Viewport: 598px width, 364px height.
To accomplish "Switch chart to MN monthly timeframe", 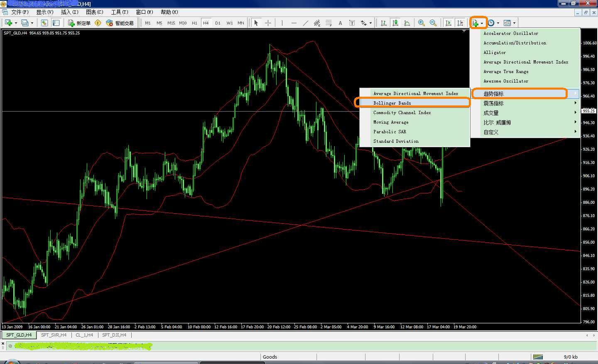I will (241, 23).
